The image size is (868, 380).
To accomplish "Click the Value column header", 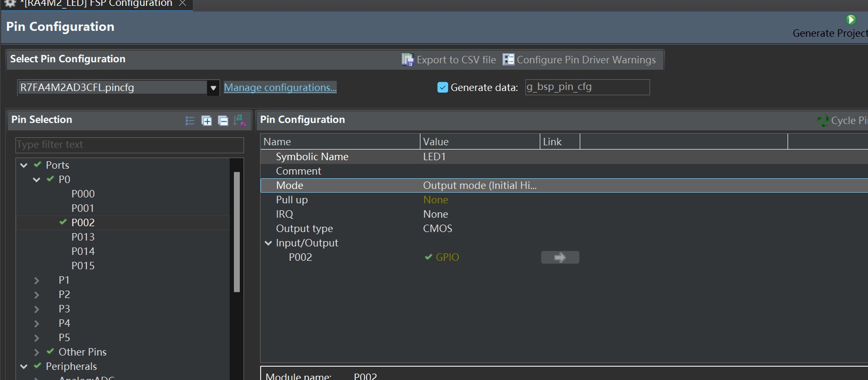I will [x=480, y=142].
